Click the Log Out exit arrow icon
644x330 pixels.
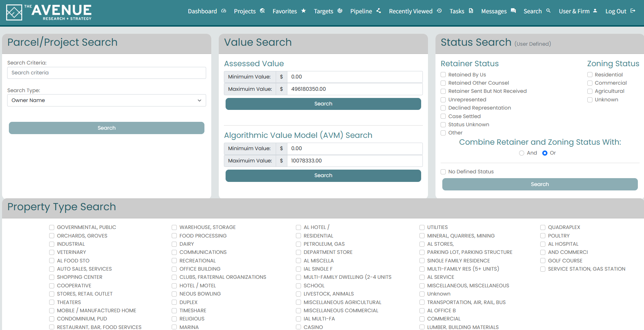tap(633, 11)
